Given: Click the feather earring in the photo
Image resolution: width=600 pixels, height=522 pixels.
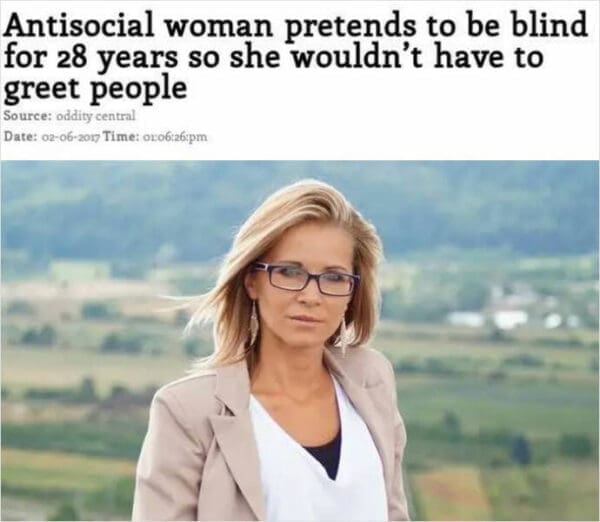Looking at the screenshot, I should pos(254,322).
